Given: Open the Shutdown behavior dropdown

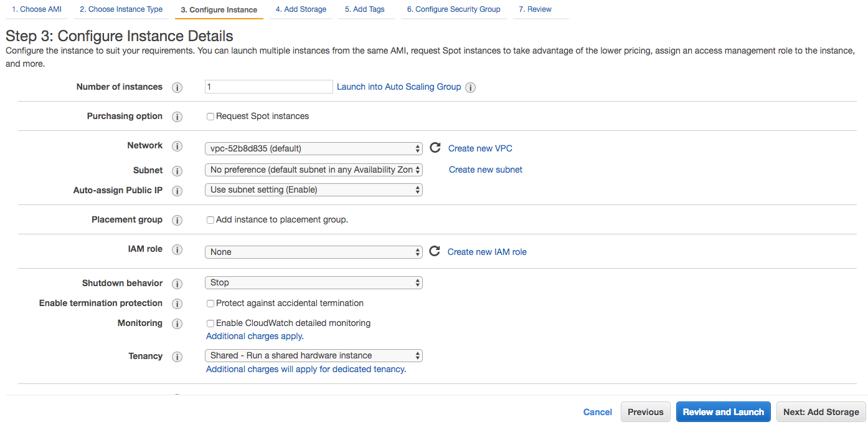Looking at the screenshot, I should (313, 282).
